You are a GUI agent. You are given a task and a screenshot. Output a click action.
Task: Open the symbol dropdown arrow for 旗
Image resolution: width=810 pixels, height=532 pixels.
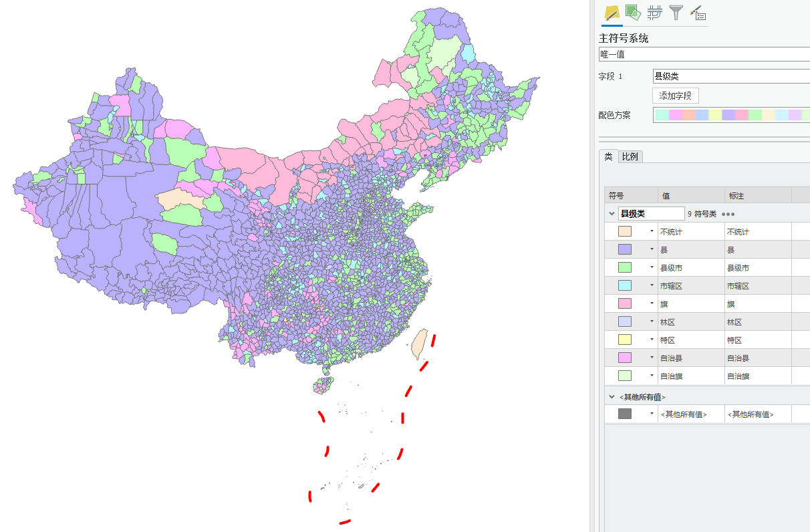652,303
